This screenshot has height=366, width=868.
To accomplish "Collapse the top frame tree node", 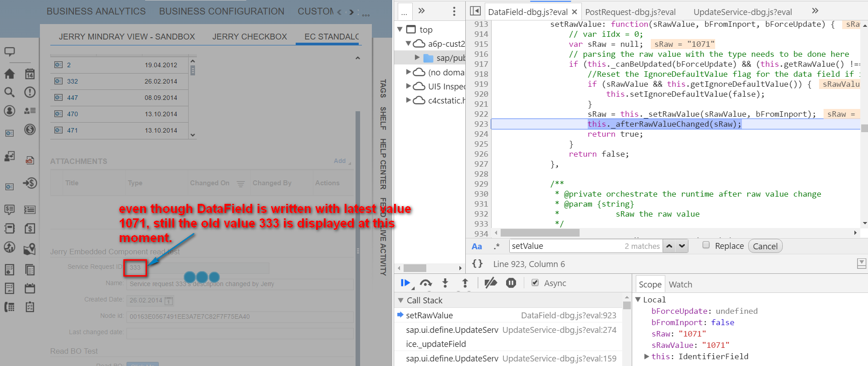I will coord(400,30).
